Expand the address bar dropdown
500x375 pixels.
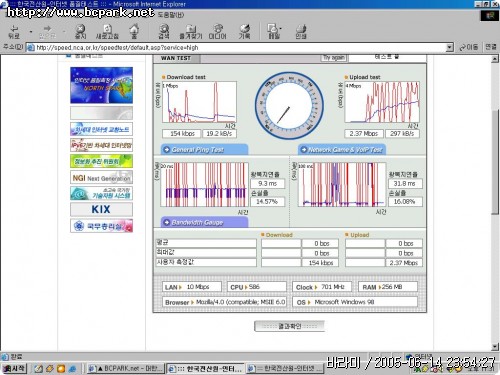(450, 48)
